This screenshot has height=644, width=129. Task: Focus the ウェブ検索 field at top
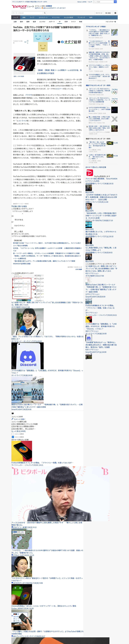[103, 2]
